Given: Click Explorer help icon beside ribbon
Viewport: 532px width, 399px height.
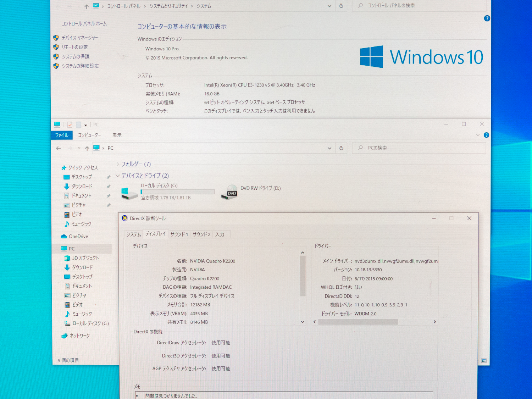Looking at the screenshot, I should coord(487,135).
